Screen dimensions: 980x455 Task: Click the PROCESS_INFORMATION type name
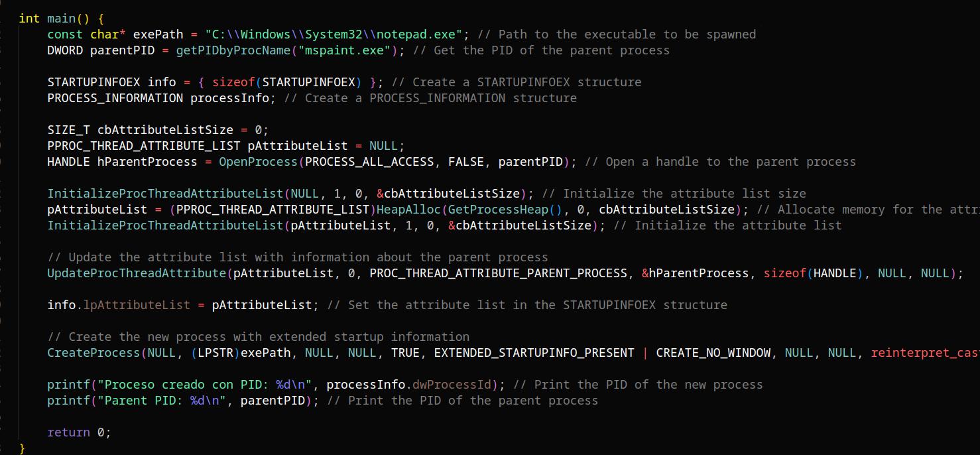(115, 97)
